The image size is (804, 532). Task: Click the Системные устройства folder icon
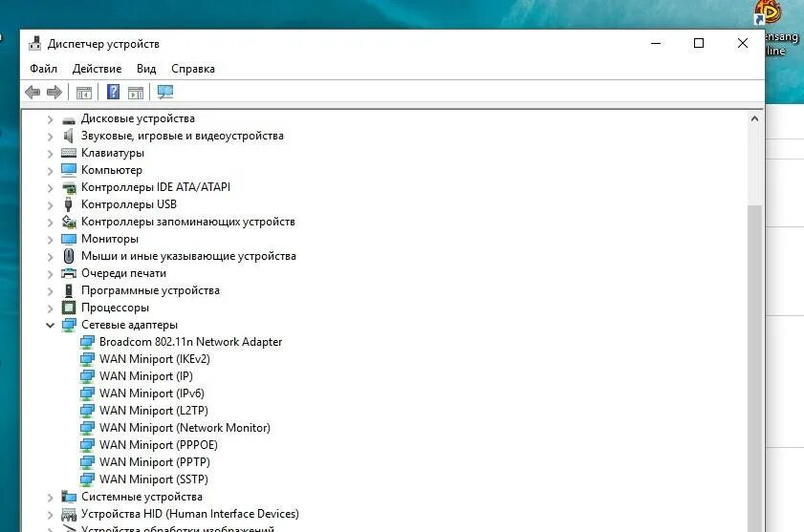[x=69, y=496]
